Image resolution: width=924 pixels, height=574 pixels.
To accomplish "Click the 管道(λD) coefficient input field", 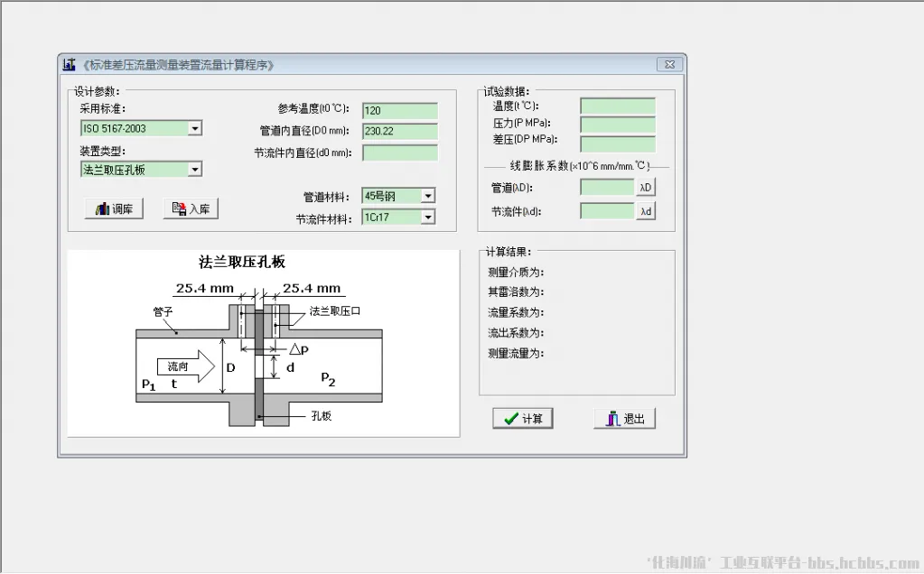I will tap(607, 187).
